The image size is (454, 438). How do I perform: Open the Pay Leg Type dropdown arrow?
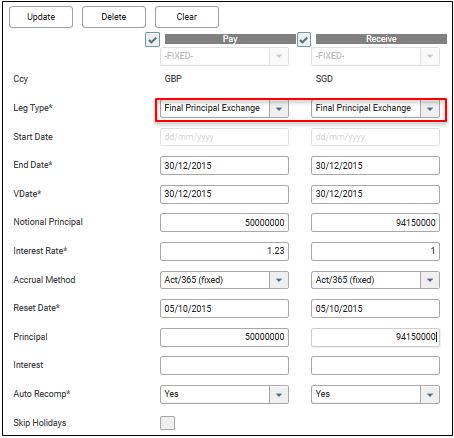pyautogui.click(x=279, y=108)
